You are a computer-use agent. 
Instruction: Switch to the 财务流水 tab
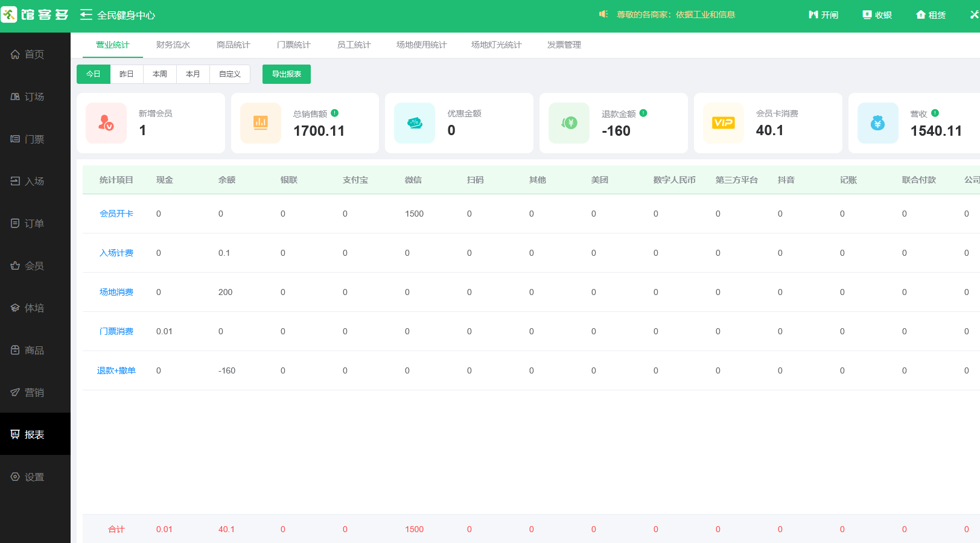pos(173,45)
